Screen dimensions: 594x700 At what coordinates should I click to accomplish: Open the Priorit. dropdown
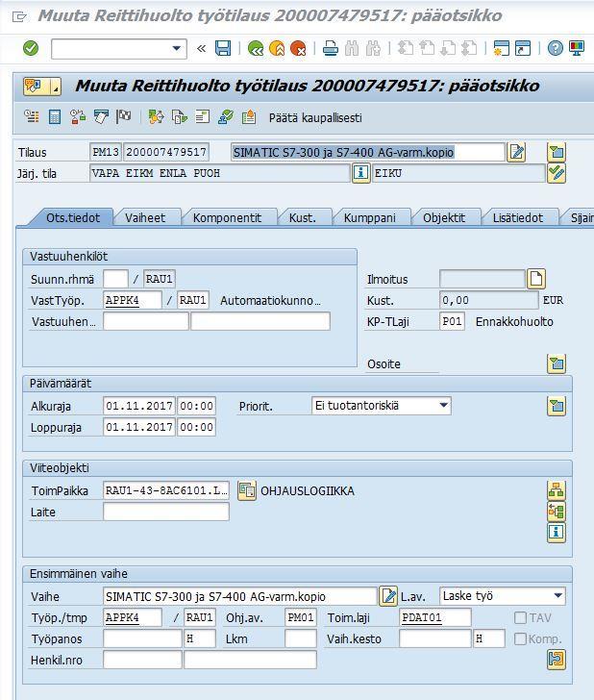click(444, 406)
